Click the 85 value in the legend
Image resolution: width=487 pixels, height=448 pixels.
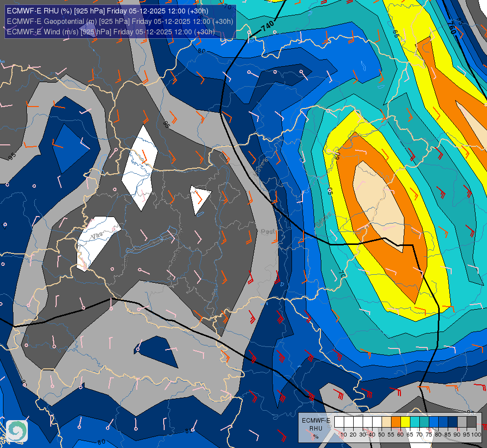click(x=448, y=435)
